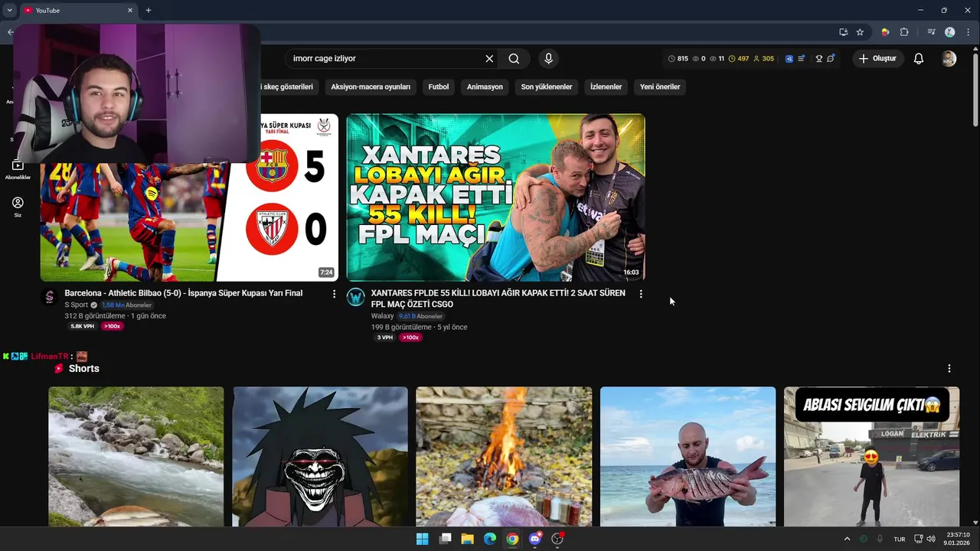The width and height of the screenshot is (980, 551).
Task: Open the Windows Start menu
Action: tap(423, 539)
